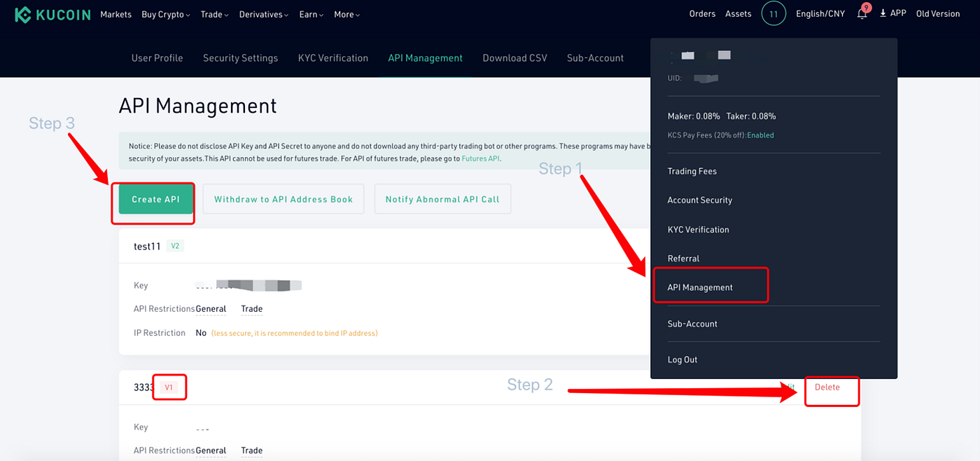Click the Old Version link

[937, 13]
